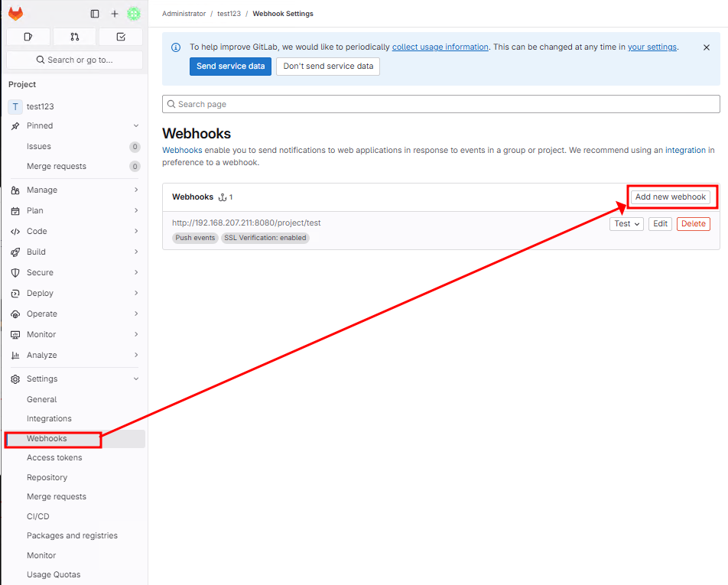Click the pin icon beside Pinned
Viewport: 728px width, 585px height.
[x=15, y=126]
